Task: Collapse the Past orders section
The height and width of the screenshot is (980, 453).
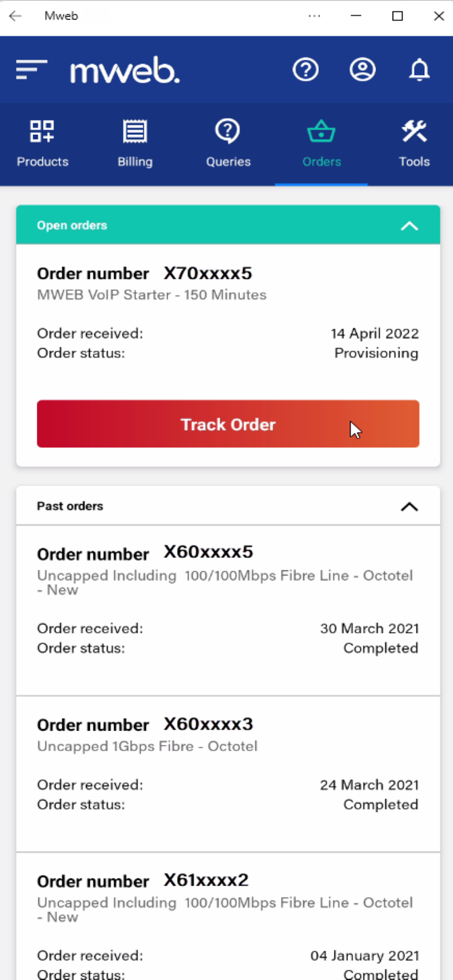Action: [x=409, y=506]
